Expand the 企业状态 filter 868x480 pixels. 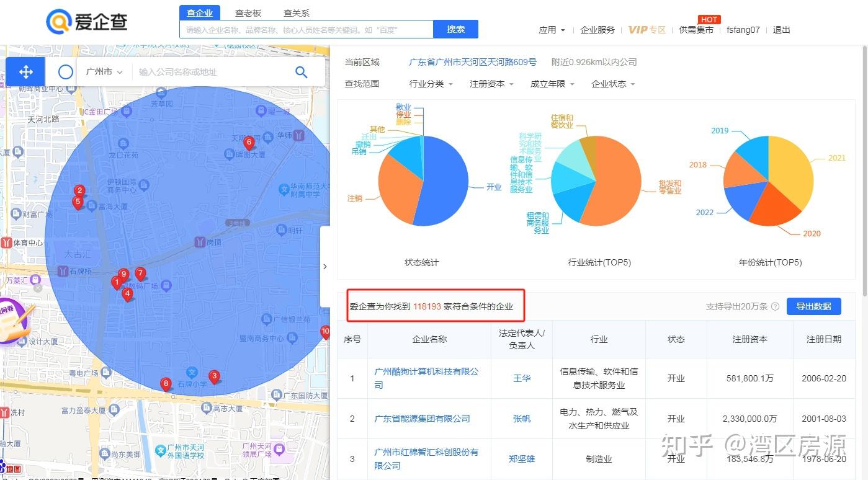pos(613,84)
